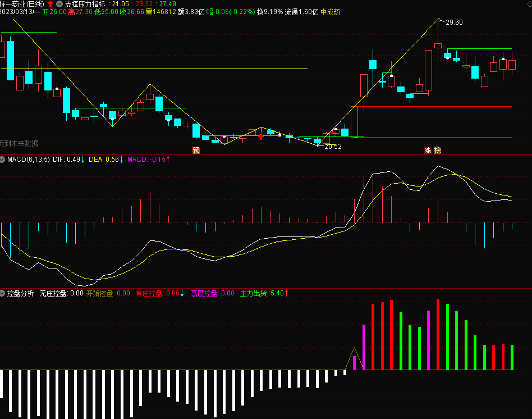This screenshot has width=532, height=419.
Task: Select the MACD(6,13,5) indicator label
Action: point(29,160)
